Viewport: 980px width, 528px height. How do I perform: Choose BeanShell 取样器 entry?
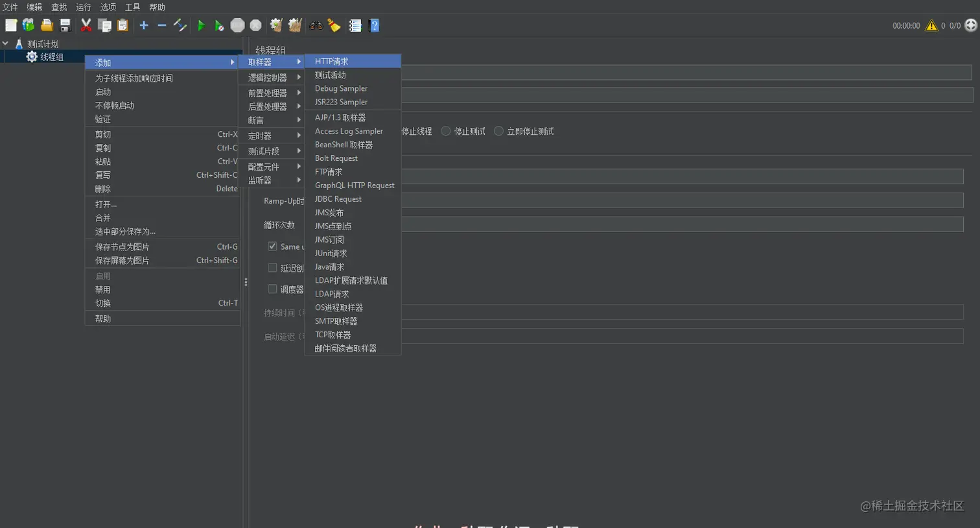coord(353,145)
